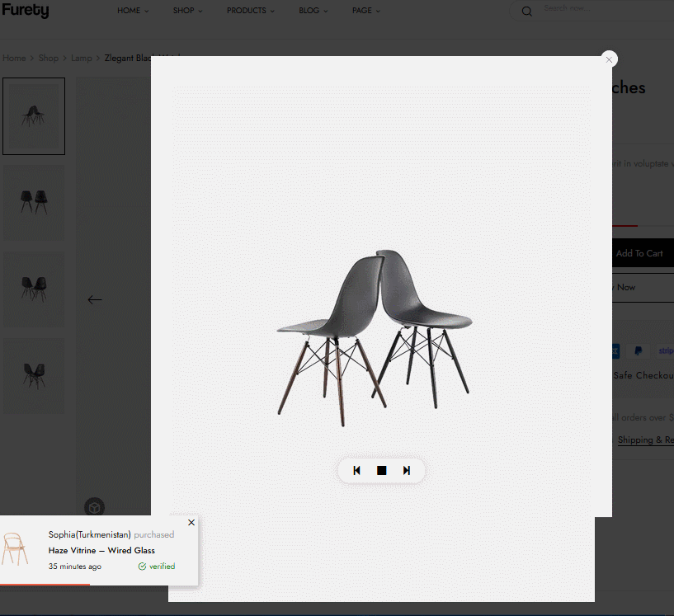Go to Home breadcrumb
Viewport: 674px width, 616px height.
[x=14, y=58]
